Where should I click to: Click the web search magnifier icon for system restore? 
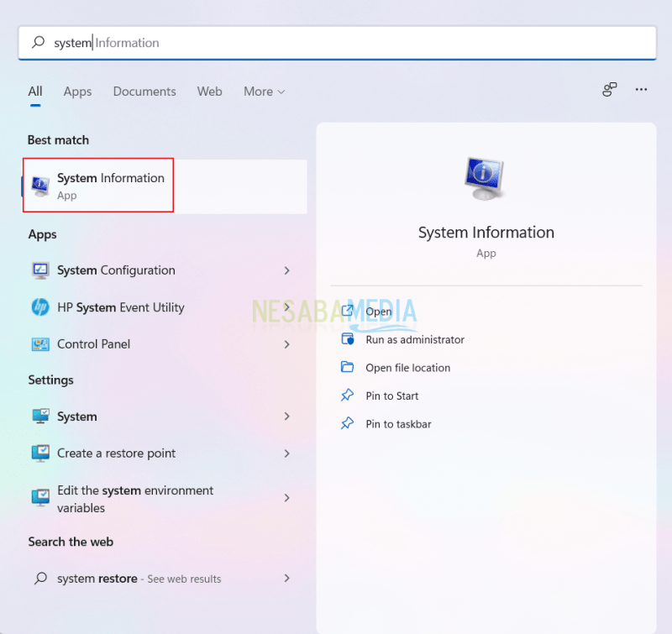pyautogui.click(x=40, y=579)
